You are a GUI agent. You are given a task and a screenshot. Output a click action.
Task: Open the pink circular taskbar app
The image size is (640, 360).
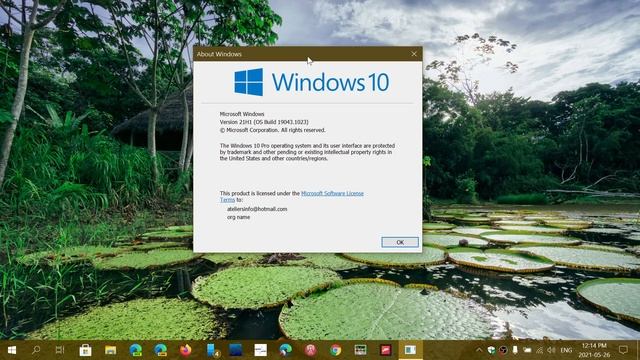tap(311, 350)
